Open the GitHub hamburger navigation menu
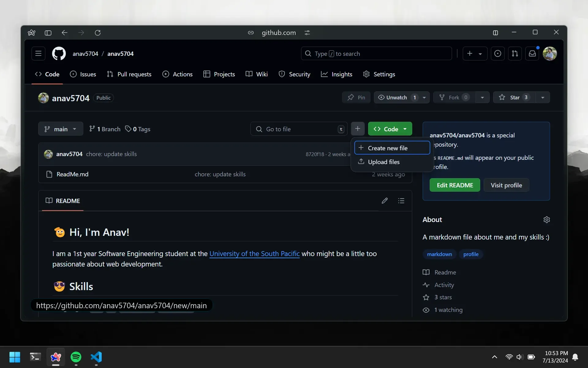This screenshot has height=368, width=588. (x=38, y=54)
